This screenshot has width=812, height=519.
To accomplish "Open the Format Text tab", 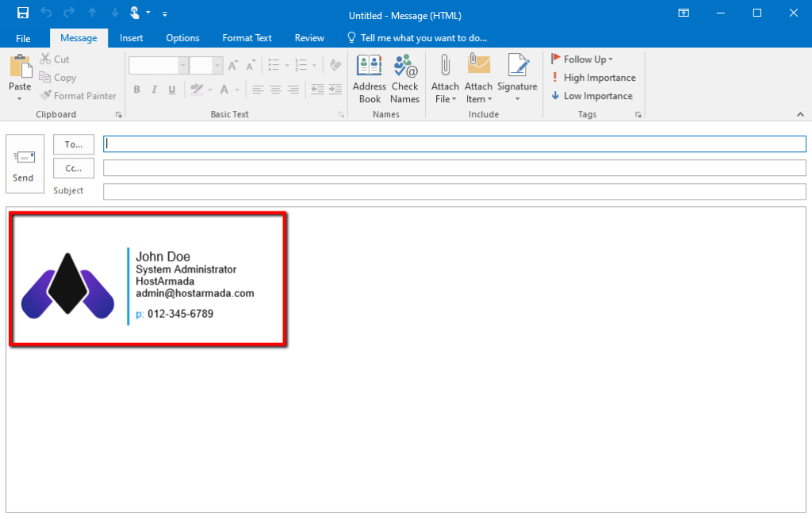I will (247, 38).
